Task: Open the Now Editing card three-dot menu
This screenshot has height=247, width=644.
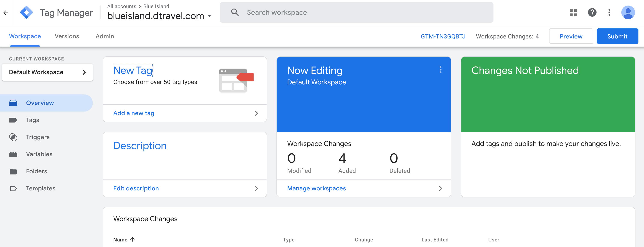Action: [x=440, y=70]
